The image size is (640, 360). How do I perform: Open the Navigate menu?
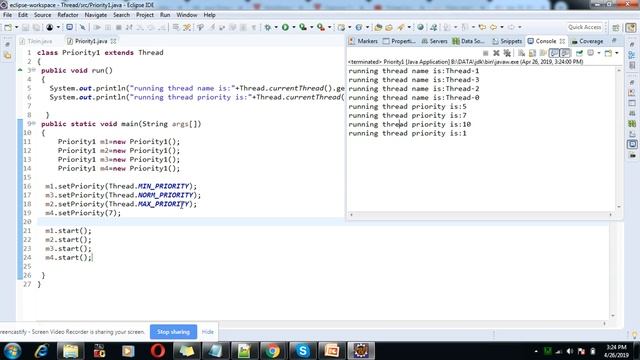click(x=96, y=15)
